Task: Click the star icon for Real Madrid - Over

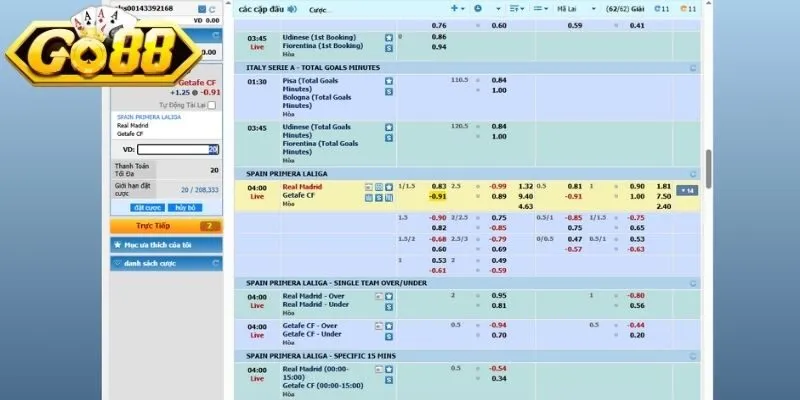Action: 389,296
